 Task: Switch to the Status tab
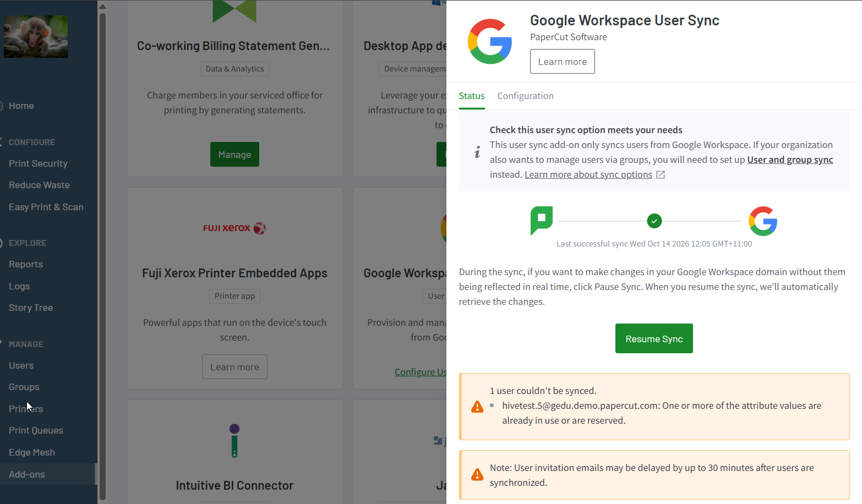[472, 96]
